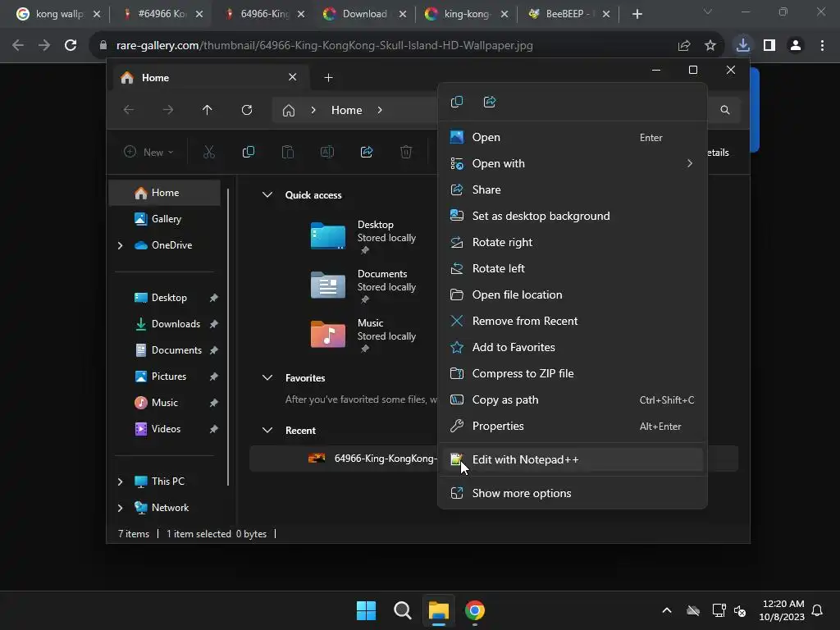This screenshot has width=840, height=630.
Task: Open Gallery in navigation pane
Action: click(x=164, y=219)
